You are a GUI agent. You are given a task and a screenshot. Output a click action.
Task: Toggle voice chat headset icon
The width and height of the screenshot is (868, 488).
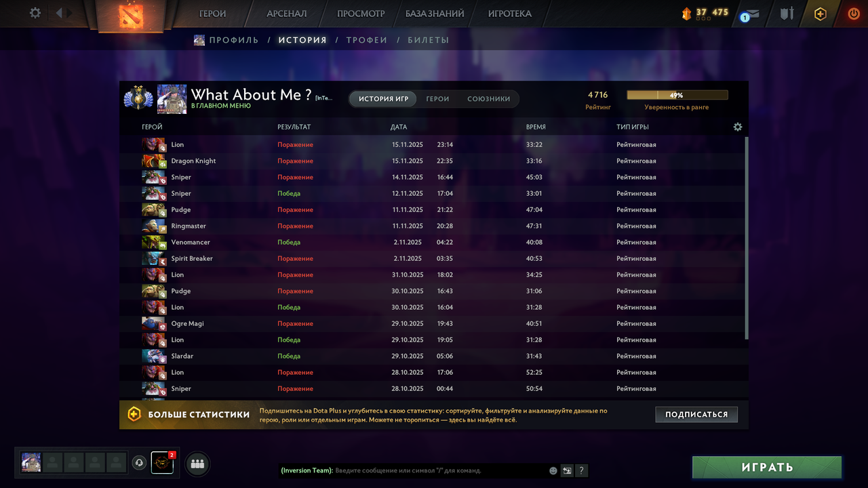tap(139, 463)
